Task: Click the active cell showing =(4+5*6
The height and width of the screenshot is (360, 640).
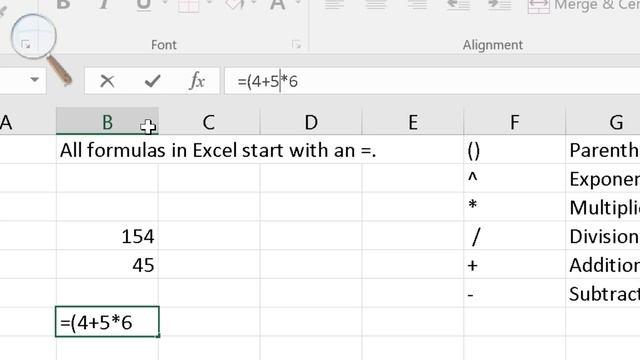Action: [x=107, y=322]
